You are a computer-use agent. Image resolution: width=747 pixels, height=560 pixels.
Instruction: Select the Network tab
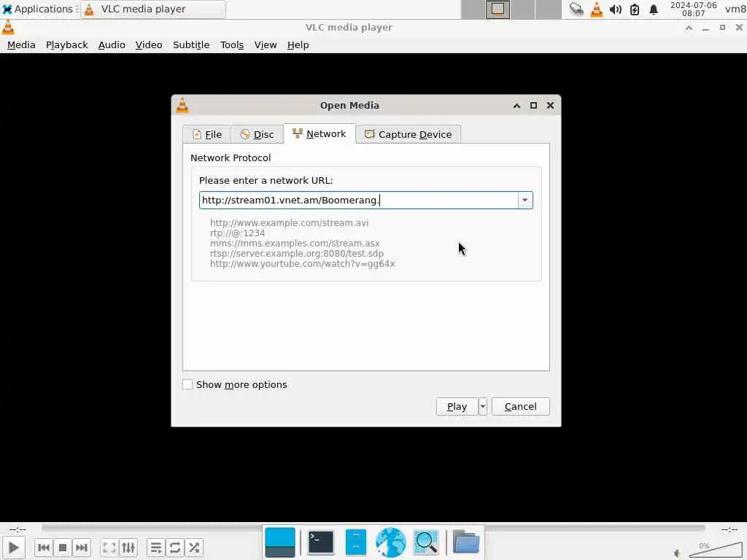pyautogui.click(x=320, y=134)
